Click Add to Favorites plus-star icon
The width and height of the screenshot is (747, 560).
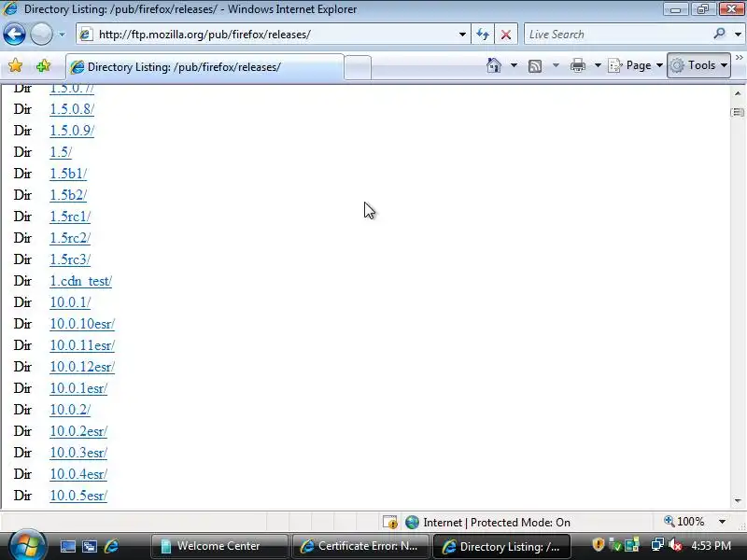43,65
